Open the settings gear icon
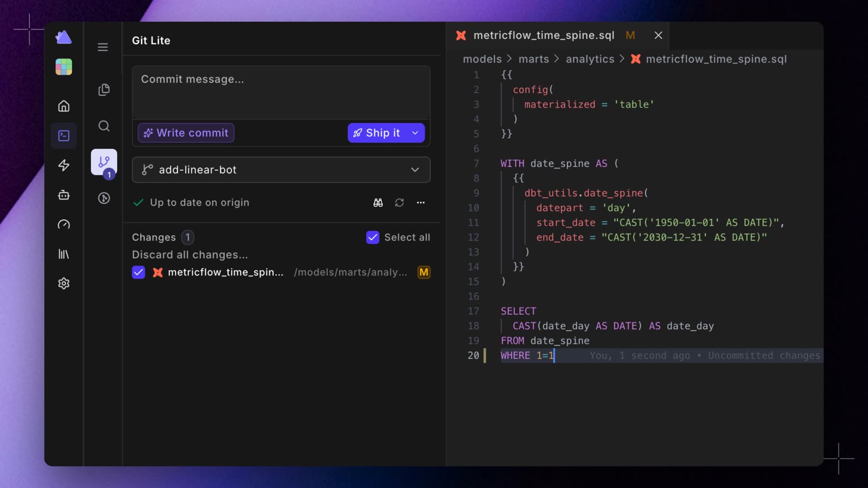This screenshot has width=868, height=488. coord(63,283)
